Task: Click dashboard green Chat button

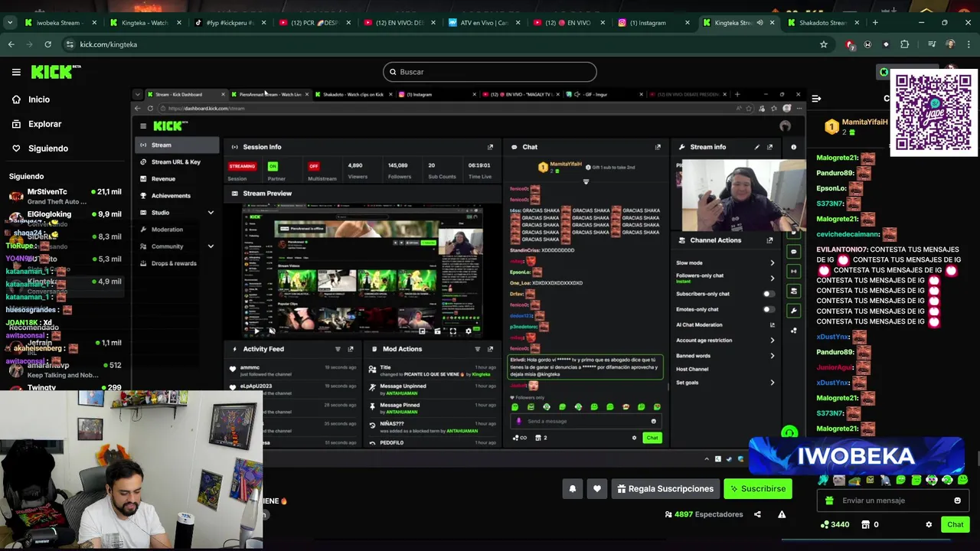Action: (x=652, y=438)
